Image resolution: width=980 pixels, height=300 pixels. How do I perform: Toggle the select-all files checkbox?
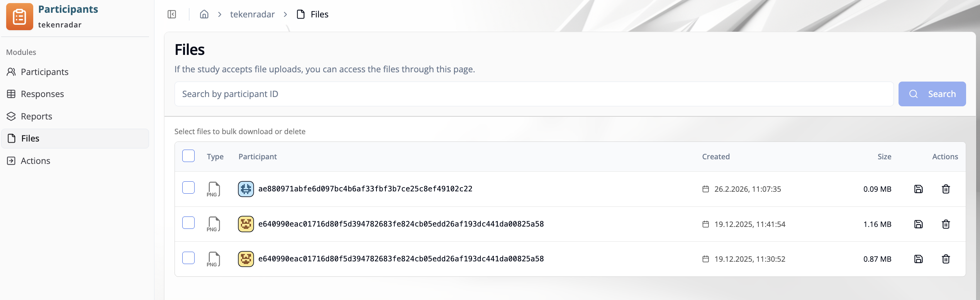tap(188, 156)
